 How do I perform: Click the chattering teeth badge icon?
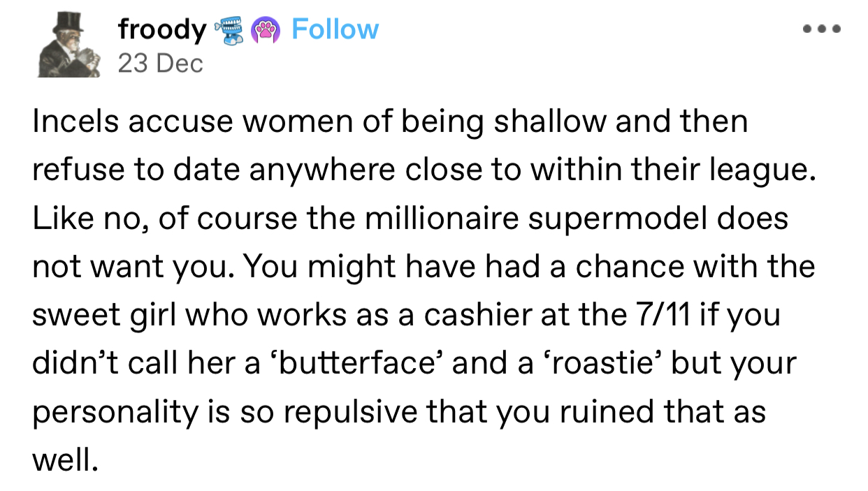pos(231,31)
